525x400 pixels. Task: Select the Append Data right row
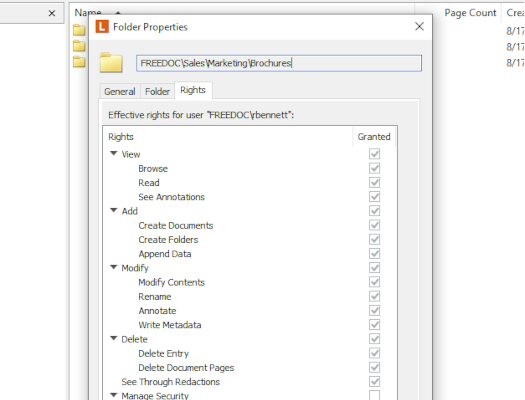[x=165, y=254]
